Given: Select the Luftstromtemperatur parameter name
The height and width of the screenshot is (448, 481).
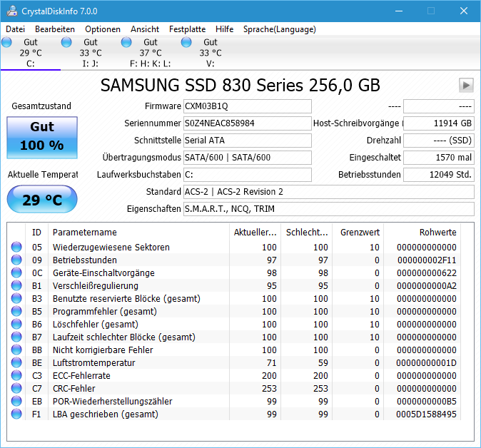Looking at the screenshot, I should coord(94,363).
